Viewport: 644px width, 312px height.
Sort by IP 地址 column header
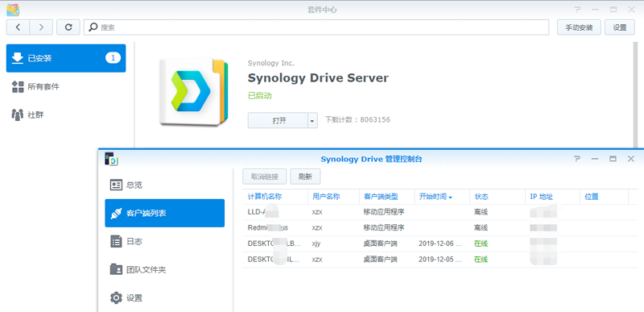coord(552,197)
